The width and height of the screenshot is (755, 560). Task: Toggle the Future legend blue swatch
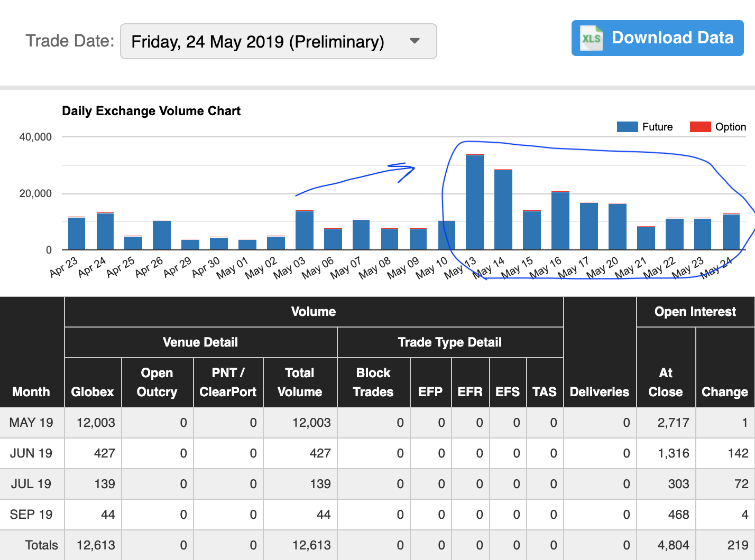click(x=627, y=127)
